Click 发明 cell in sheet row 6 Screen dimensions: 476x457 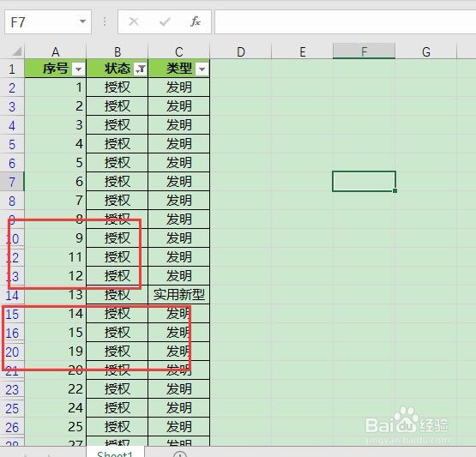click(x=178, y=163)
